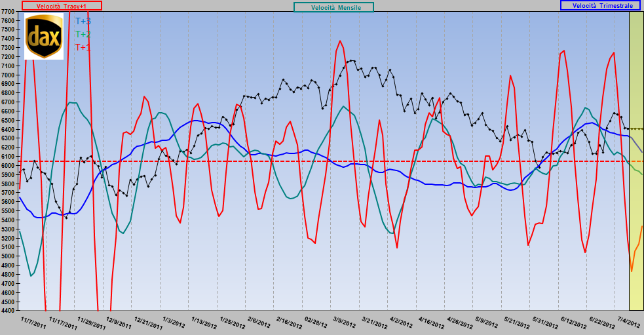Click the 1/3/2012 date label
644x335 pixels.
(x=174, y=321)
